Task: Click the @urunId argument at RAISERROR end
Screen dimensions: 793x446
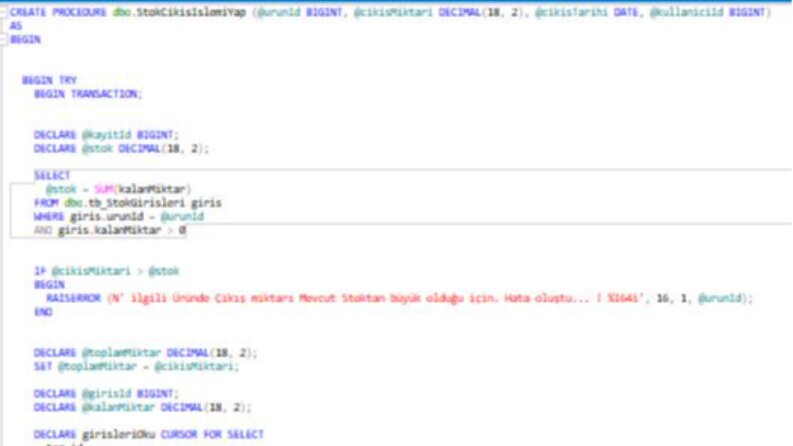Action: [x=721, y=298]
